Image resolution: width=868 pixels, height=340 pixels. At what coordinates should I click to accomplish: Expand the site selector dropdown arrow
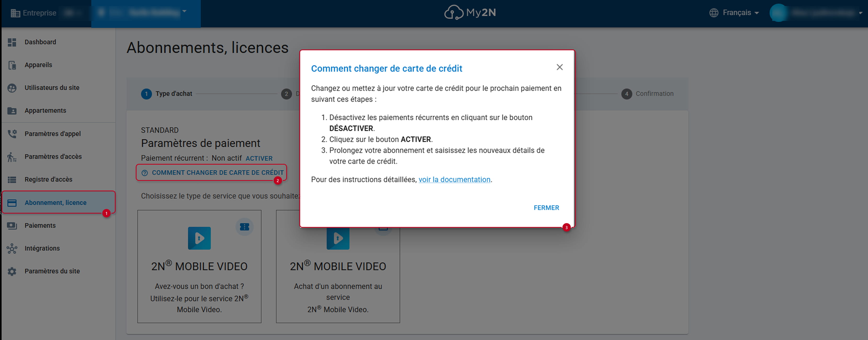184,11
